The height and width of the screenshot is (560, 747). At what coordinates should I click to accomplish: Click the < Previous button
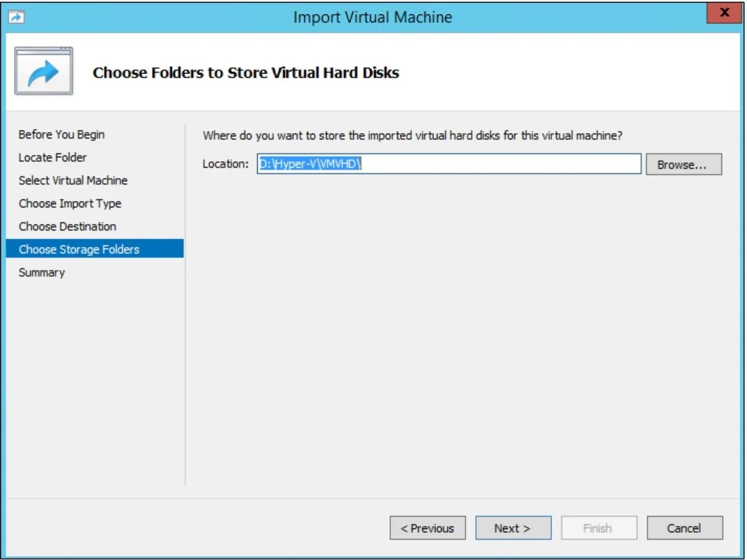(427, 528)
